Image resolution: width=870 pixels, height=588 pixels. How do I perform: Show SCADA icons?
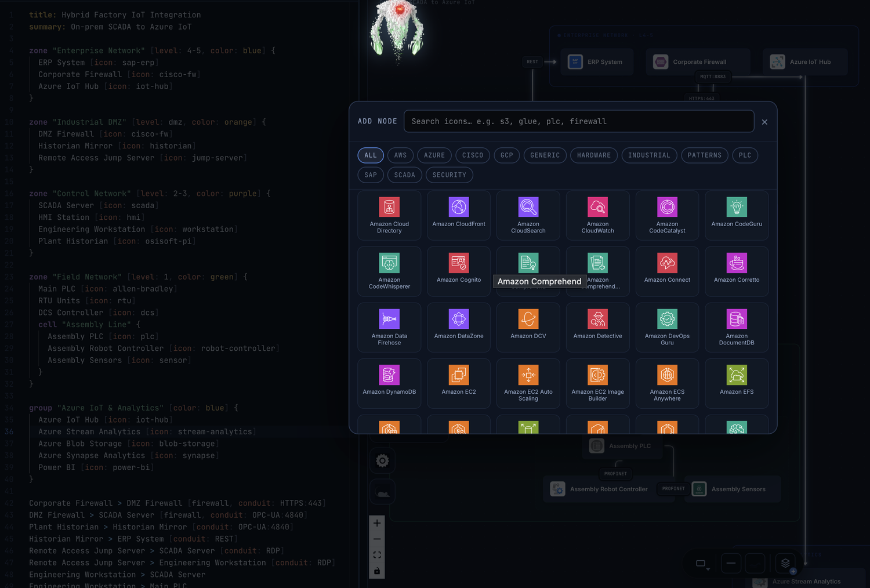coord(405,175)
